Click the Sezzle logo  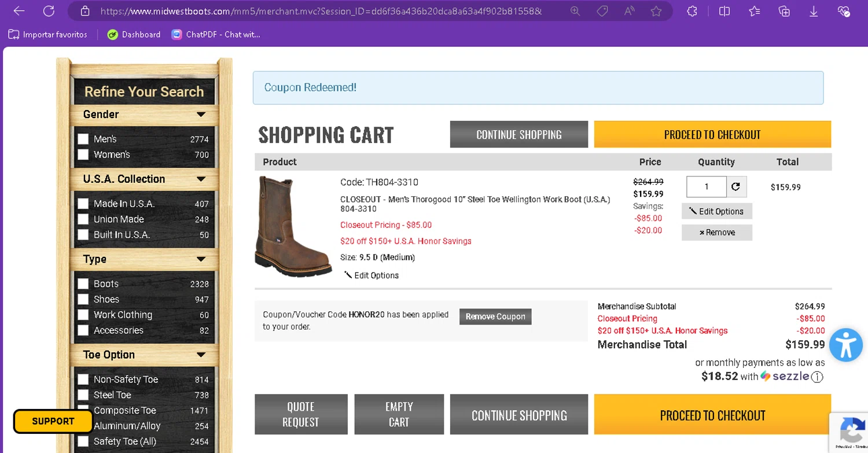point(785,376)
